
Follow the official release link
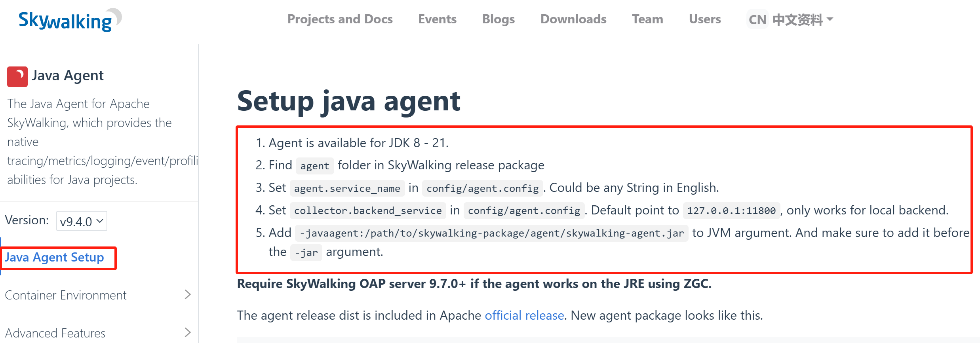coord(524,315)
